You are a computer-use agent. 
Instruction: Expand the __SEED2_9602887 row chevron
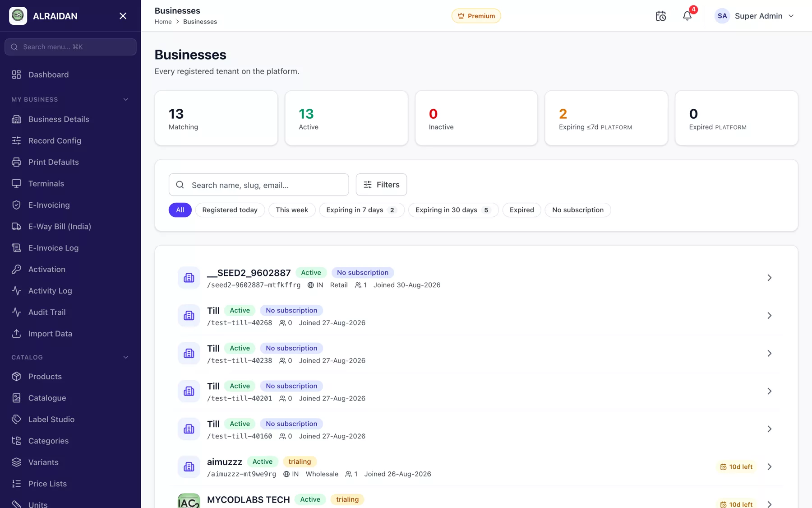click(770, 278)
